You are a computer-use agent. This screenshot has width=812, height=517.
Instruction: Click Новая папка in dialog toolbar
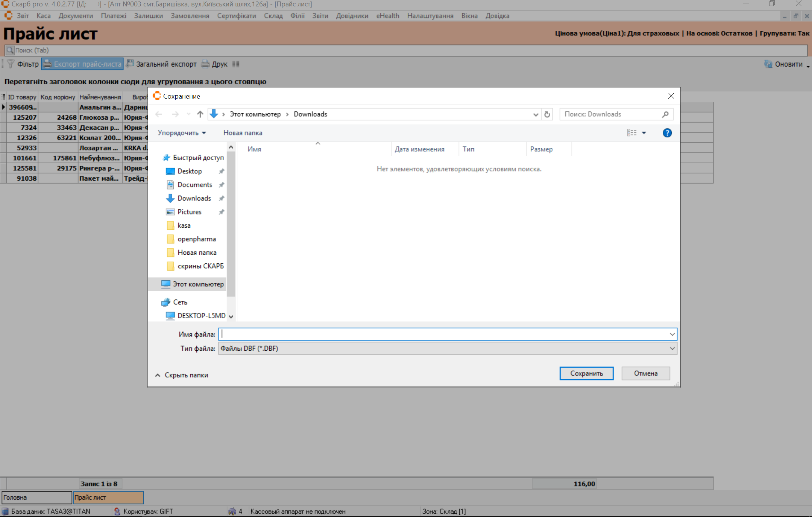[243, 133]
